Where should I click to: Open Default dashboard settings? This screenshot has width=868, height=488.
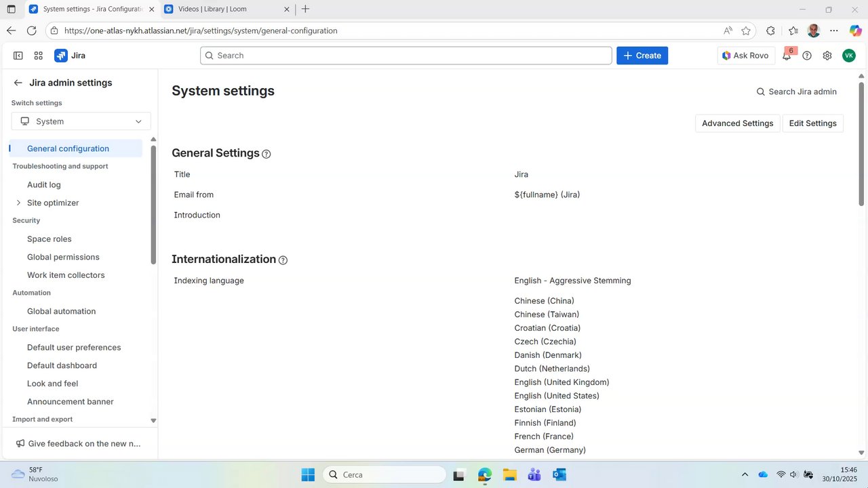tap(62, 365)
